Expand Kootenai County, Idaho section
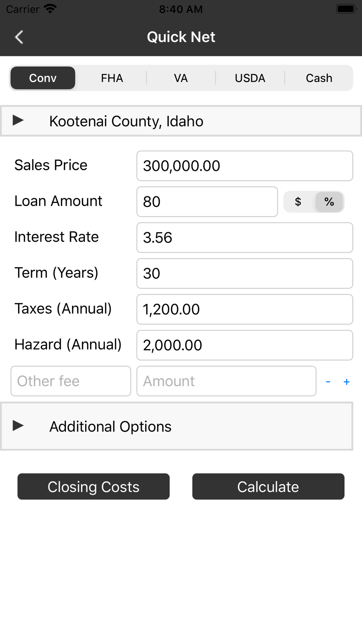 tap(181, 121)
